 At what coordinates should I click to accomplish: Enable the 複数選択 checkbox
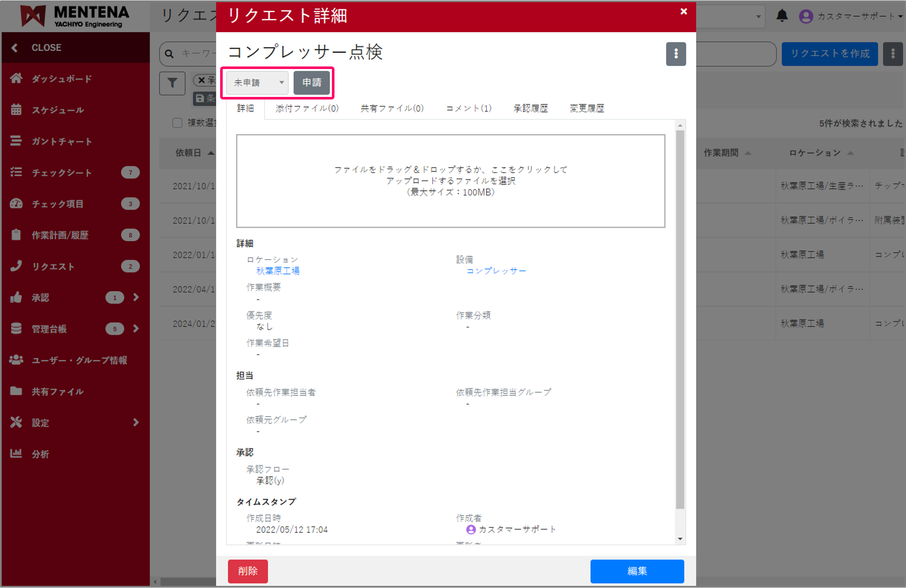click(177, 123)
